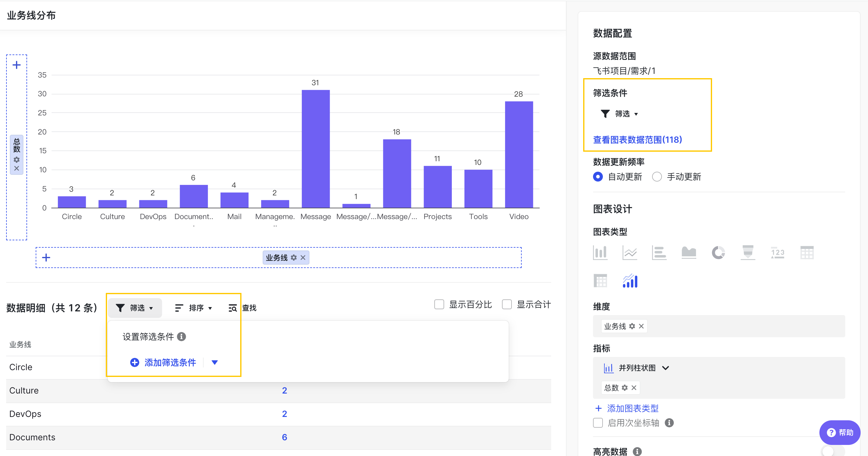The image size is (868, 456).
Task: Click the Message bar labeled 31
Action: click(x=316, y=149)
